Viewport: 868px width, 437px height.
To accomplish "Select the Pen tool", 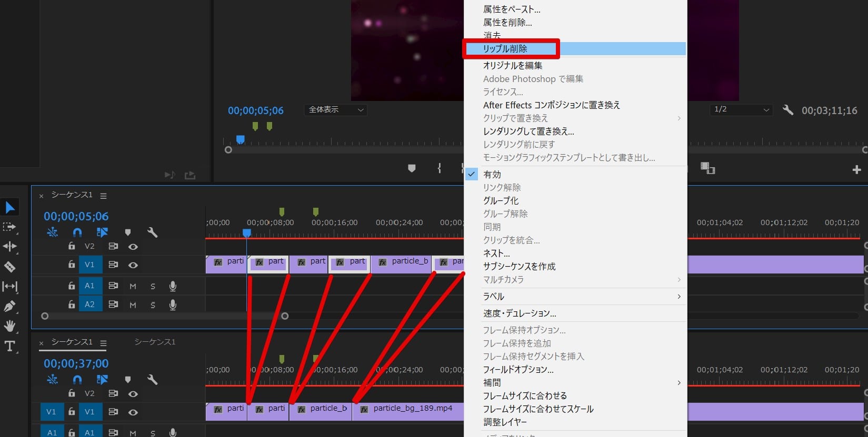I will 9,306.
